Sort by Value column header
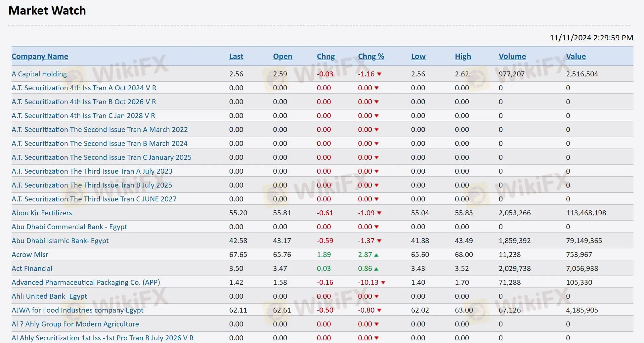Image resolution: width=644 pixels, height=343 pixels. tap(576, 57)
